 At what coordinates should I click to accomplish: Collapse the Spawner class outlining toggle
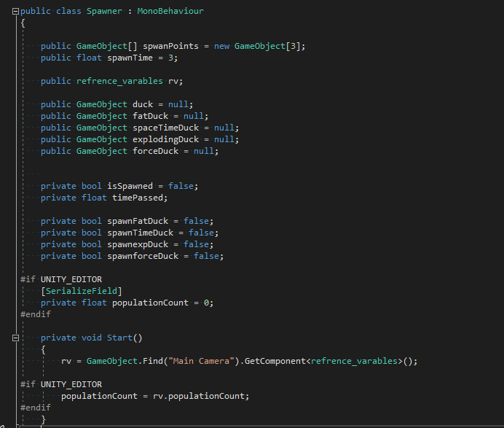16,12
